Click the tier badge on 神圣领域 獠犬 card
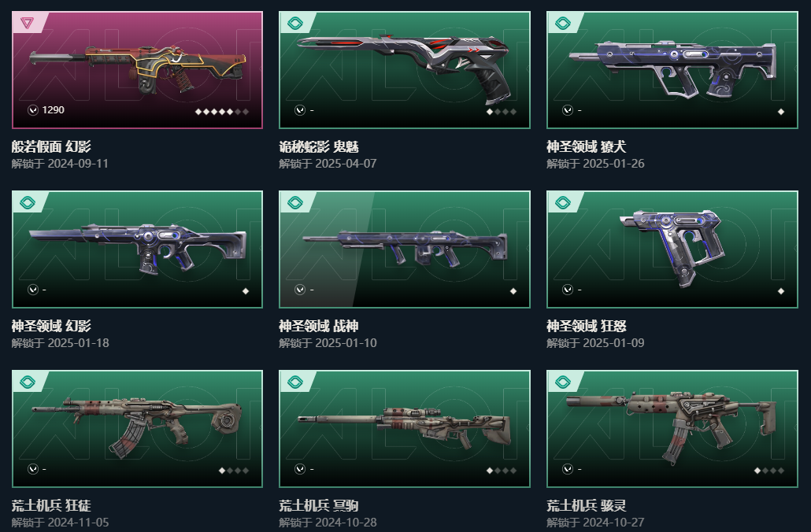 click(563, 23)
